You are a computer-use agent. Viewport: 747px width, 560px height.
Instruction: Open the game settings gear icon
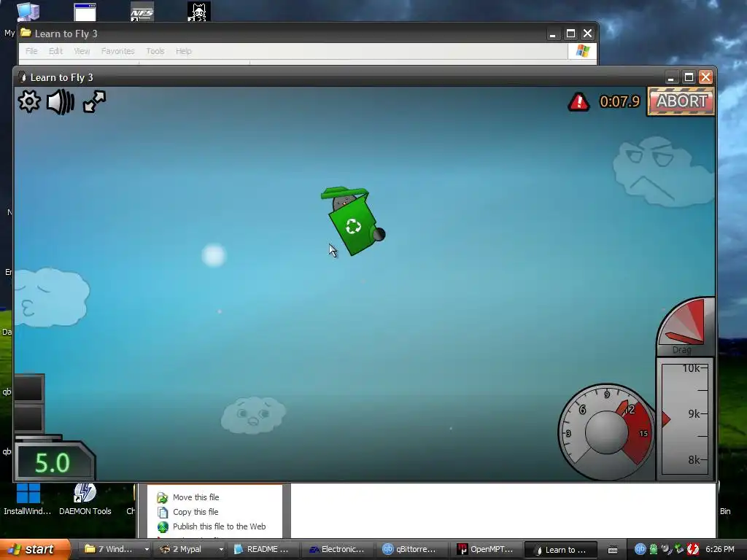[x=29, y=101]
